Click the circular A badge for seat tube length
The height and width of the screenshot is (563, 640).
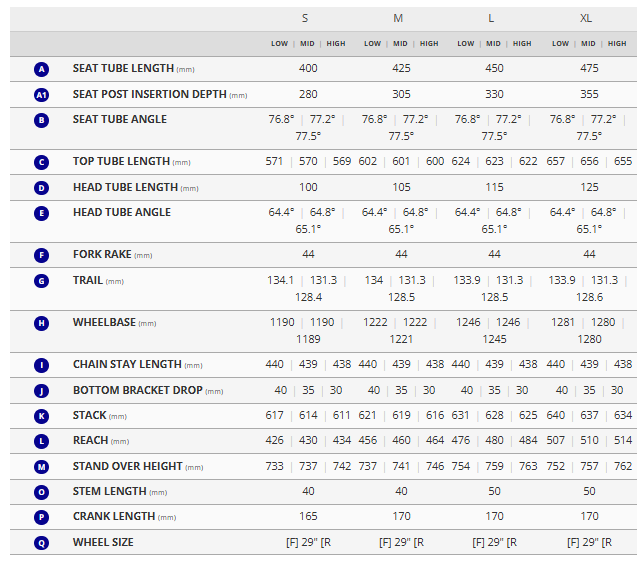tap(41, 69)
